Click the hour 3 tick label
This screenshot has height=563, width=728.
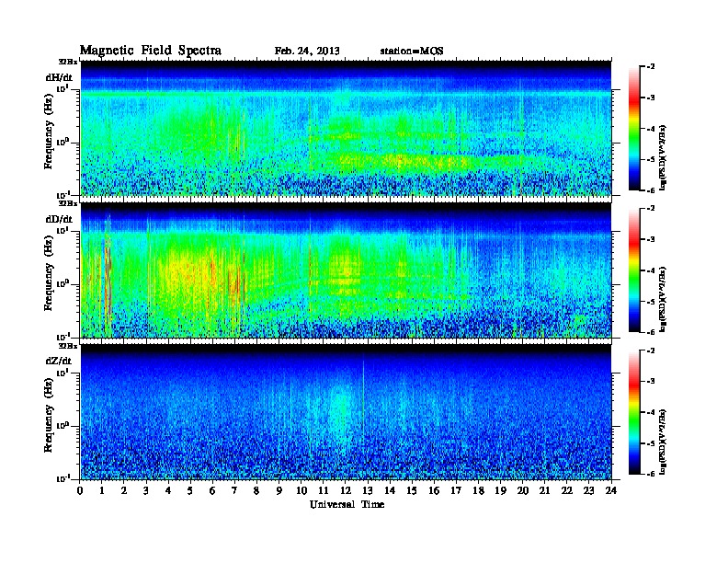click(146, 490)
